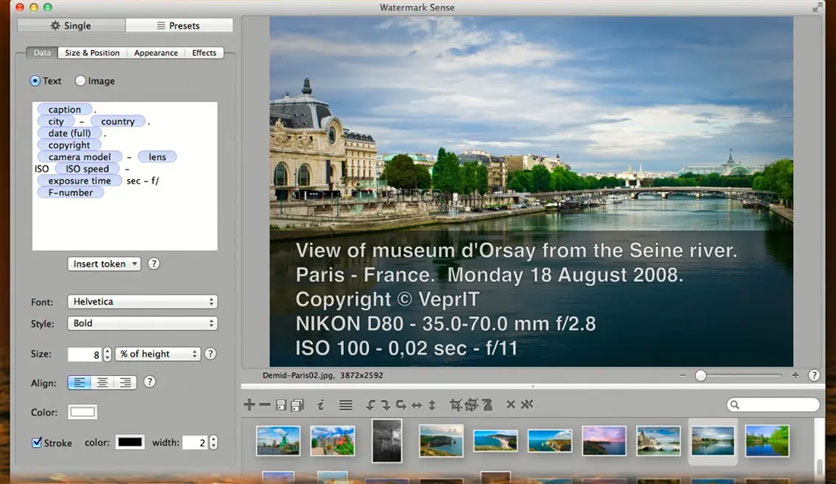Zoom out preview with minus sign
This screenshot has width=836, height=484.
pyautogui.click(x=683, y=375)
